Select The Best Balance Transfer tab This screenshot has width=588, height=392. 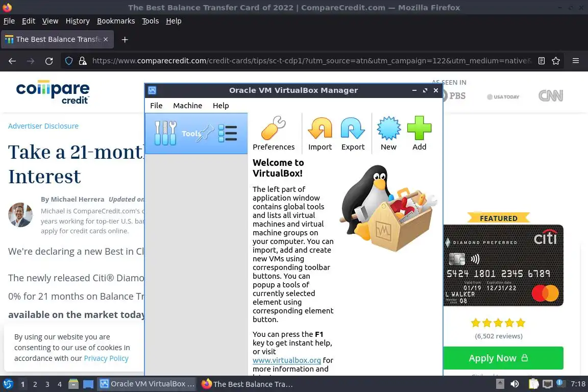point(57,39)
